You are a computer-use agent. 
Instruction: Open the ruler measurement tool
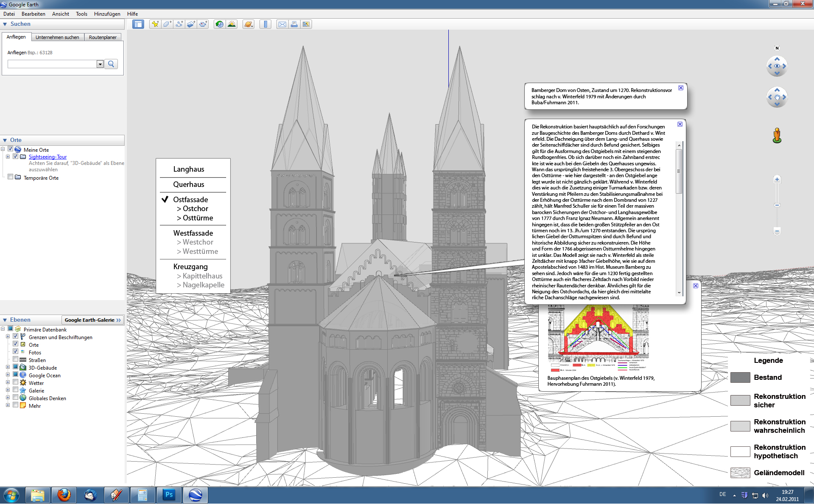tap(266, 24)
